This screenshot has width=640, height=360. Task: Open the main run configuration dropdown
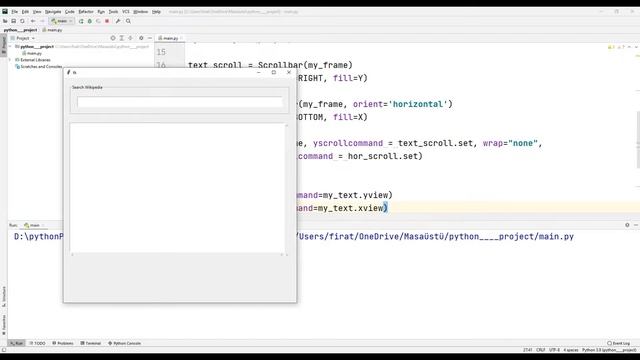tap(62, 21)
